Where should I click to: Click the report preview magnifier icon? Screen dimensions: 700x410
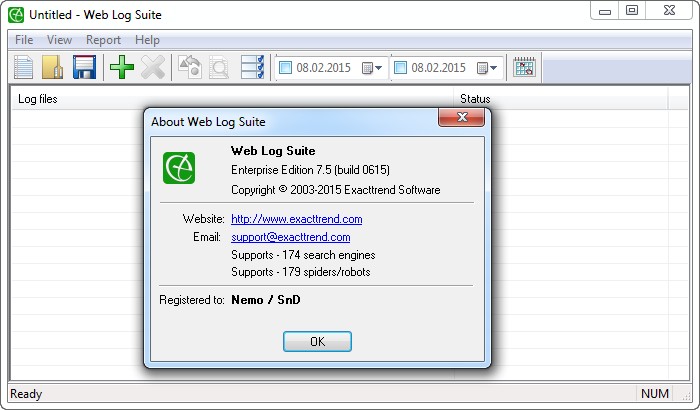point(219,67)
